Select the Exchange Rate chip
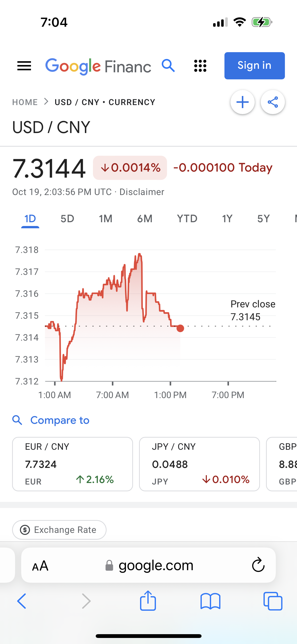This screenshot has height=644, width=297. 59,530
